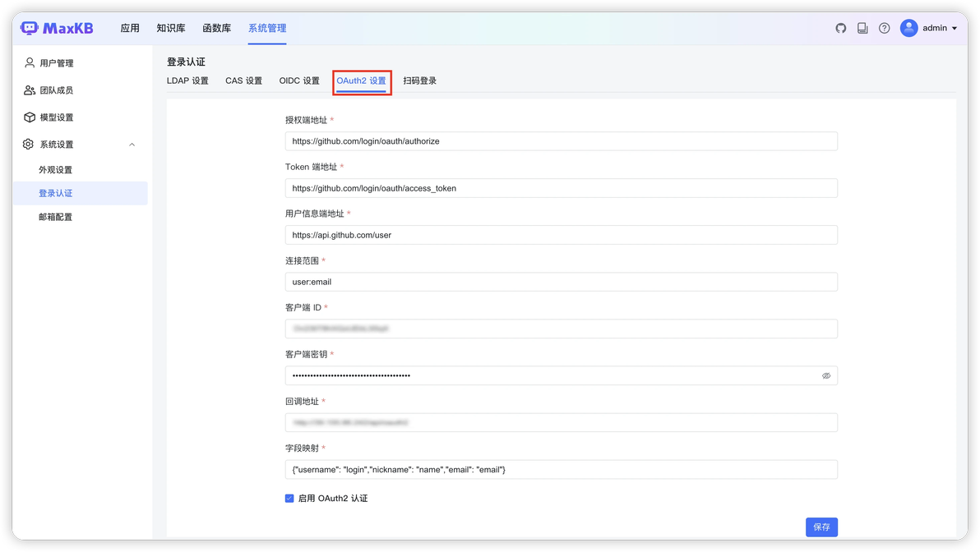Click the 团队成员 group icon

point(30,90)
